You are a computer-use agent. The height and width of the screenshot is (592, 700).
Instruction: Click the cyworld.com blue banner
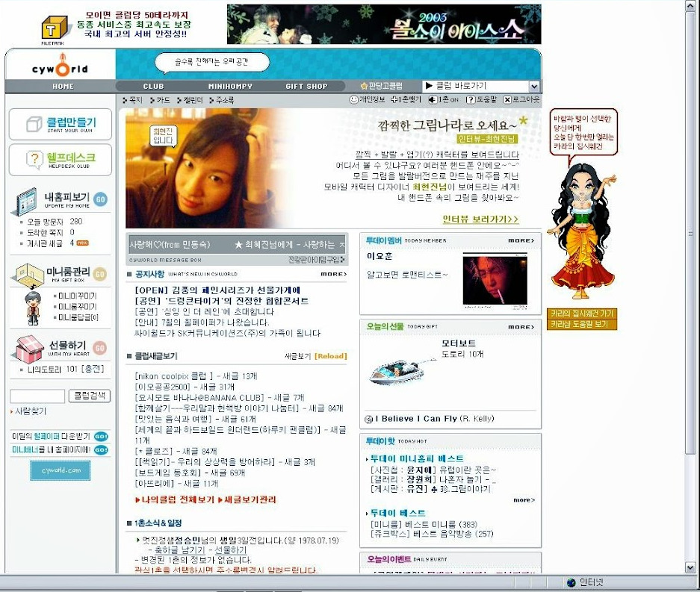pos(61,470)
